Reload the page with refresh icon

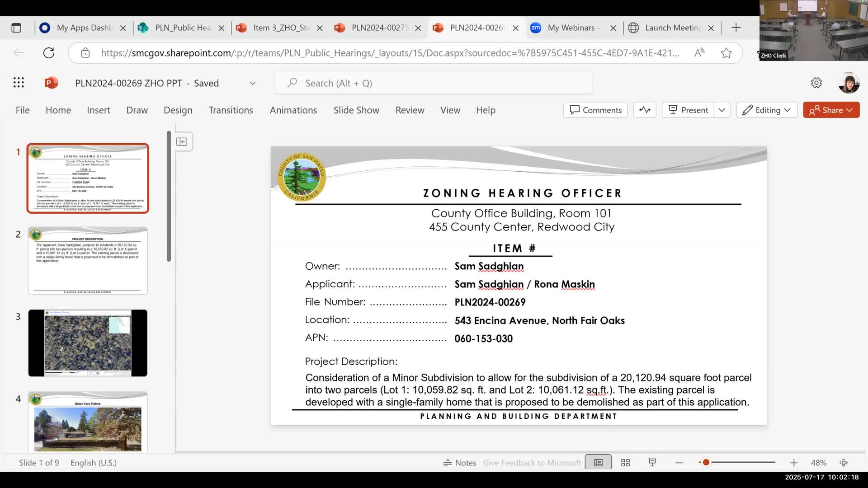tap(49, 52)
